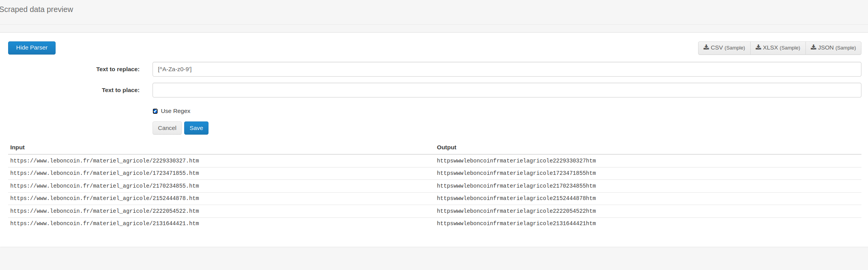Cancel the parser changes
Screen dimensions: 868x270
[167, 128]
